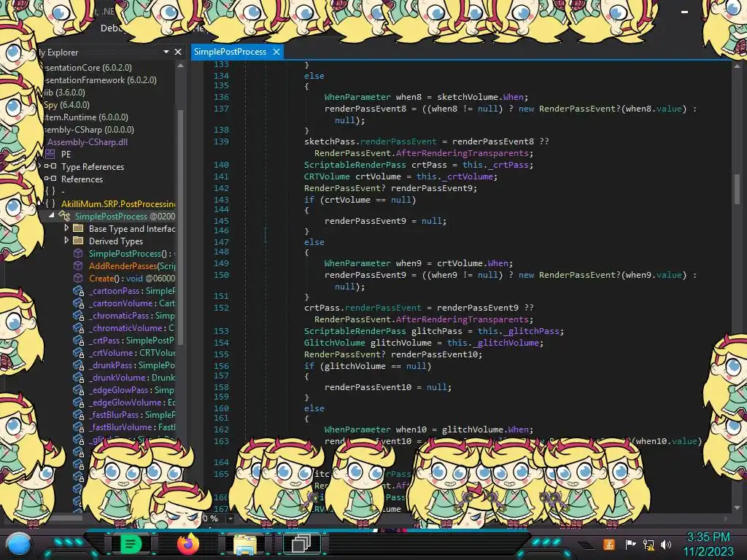This screenshot has width=747, height=560.
Task: Click GlitchVolume type link on line 154
Action: tap(334, 343)
